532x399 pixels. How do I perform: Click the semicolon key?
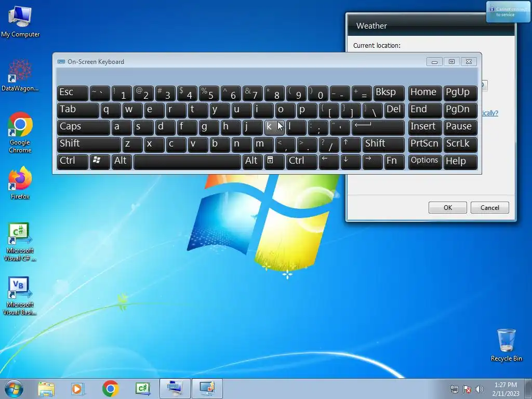click(318, 128)
